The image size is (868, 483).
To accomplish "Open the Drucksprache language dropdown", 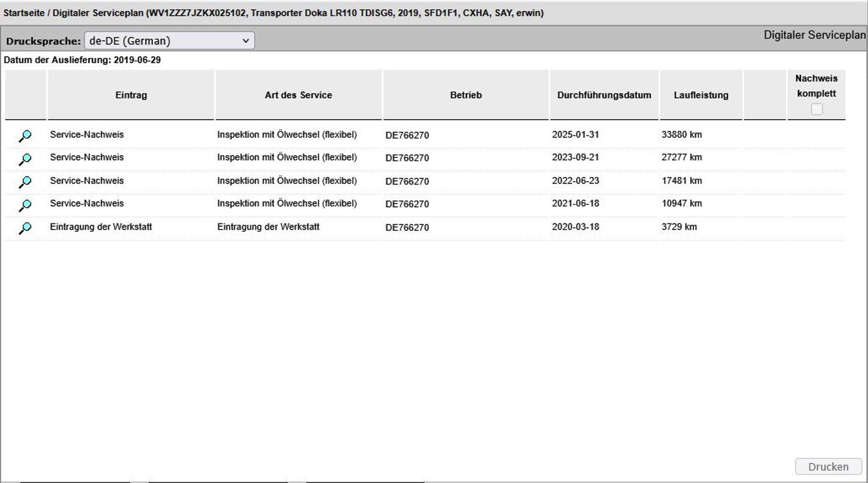I will 169,41.
